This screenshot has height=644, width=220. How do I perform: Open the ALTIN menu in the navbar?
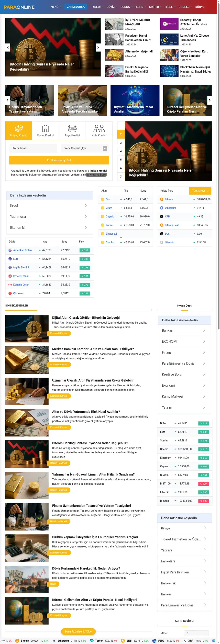(141, 7)
